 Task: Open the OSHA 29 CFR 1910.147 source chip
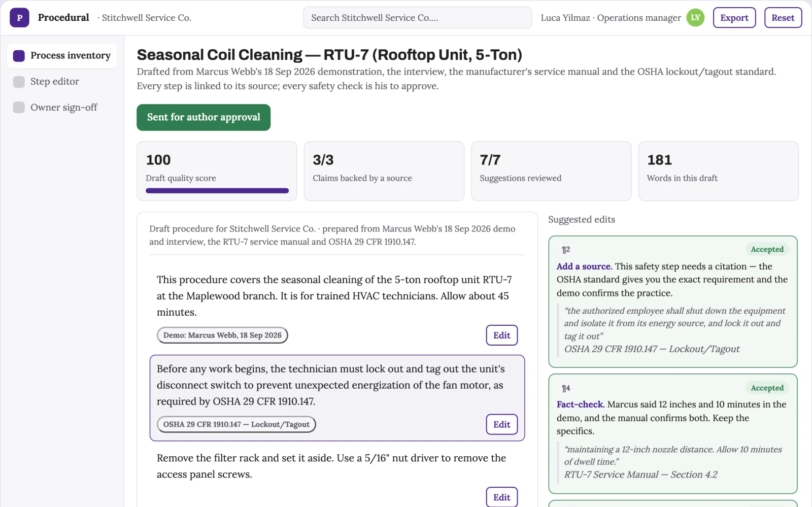click(236, 425)
